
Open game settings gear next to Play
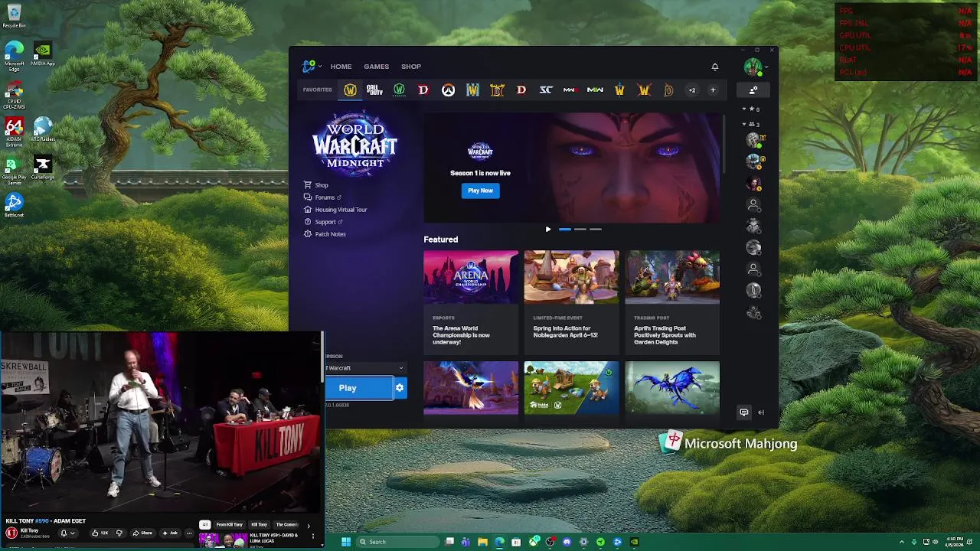click(400, 388)
